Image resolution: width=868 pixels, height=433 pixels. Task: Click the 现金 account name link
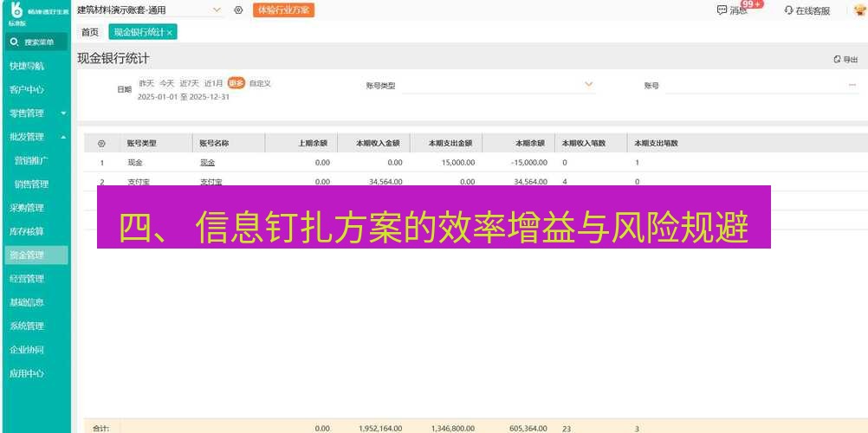click(207, 163)
